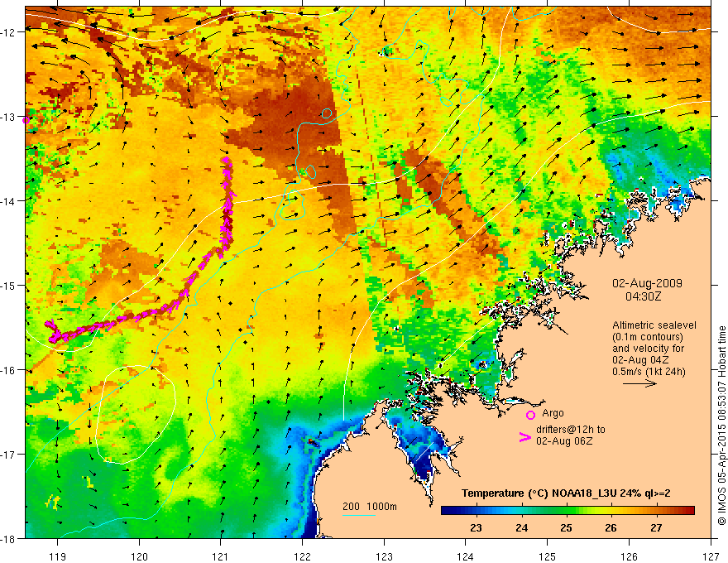Click the latitude axis label -12
The image size is (728, 563).
pos(9,32)
